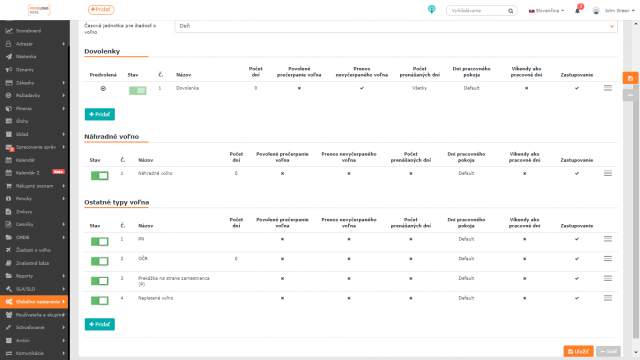Viewport: 640px width, 360px height.
Task: Open the John Green user menu
Action: [619, 11]
